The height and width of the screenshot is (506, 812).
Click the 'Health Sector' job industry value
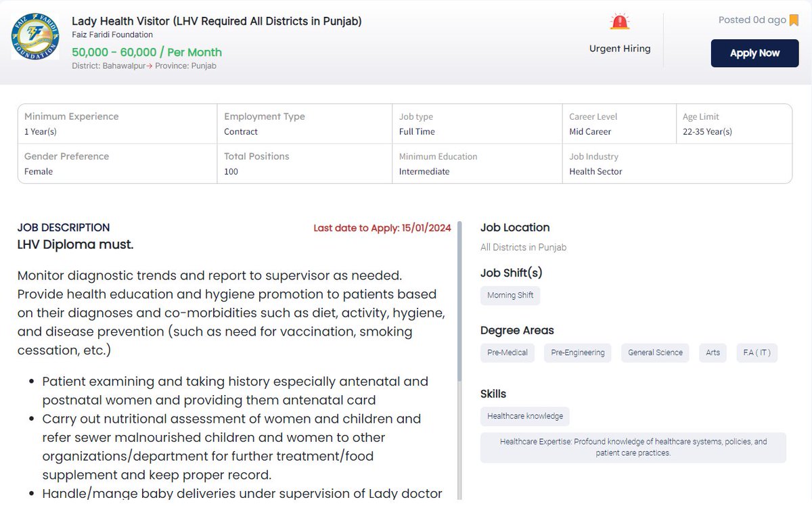click(595, 172)
